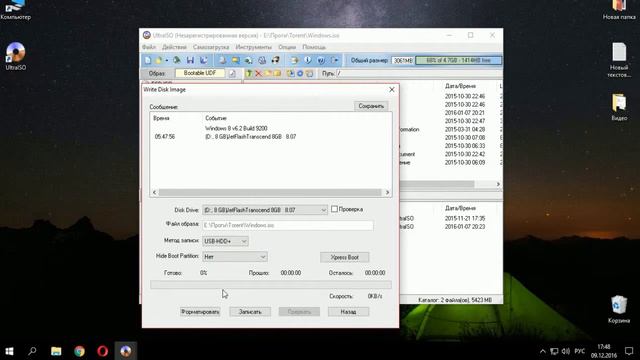Click the message log horizontal scrollbar

tap(269, 192)
